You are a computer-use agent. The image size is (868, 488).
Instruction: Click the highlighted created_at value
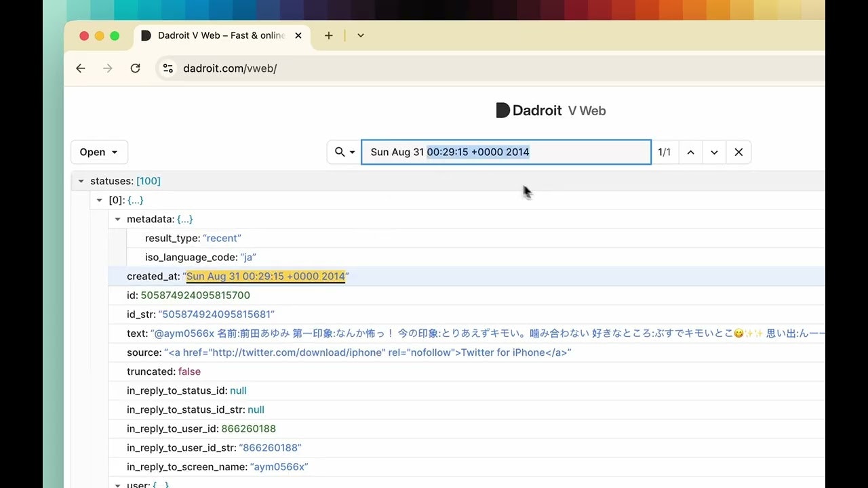point(266,276)
